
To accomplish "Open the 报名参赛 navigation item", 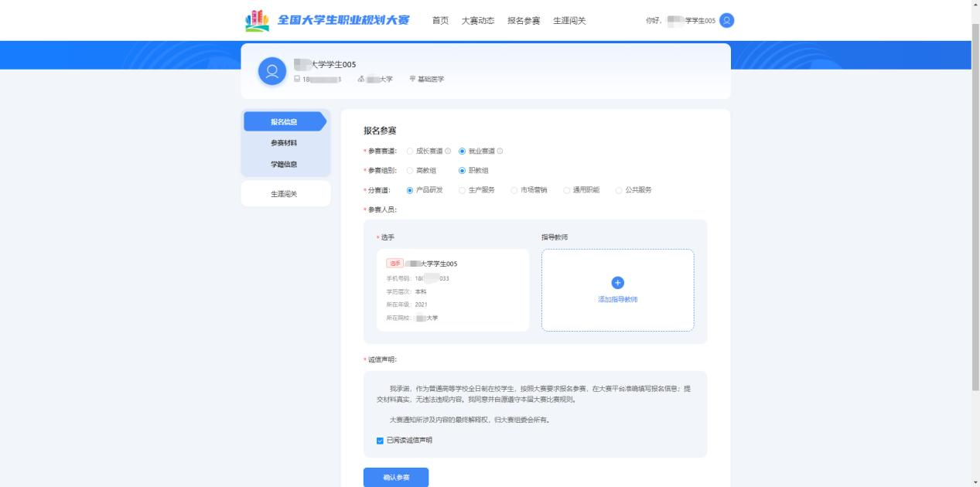I will [x=524, y=21].
